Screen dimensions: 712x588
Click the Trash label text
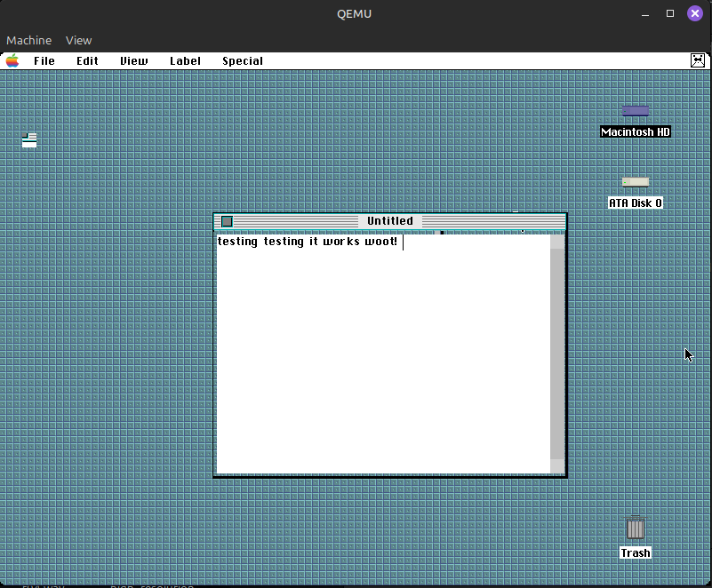(635, 552)
